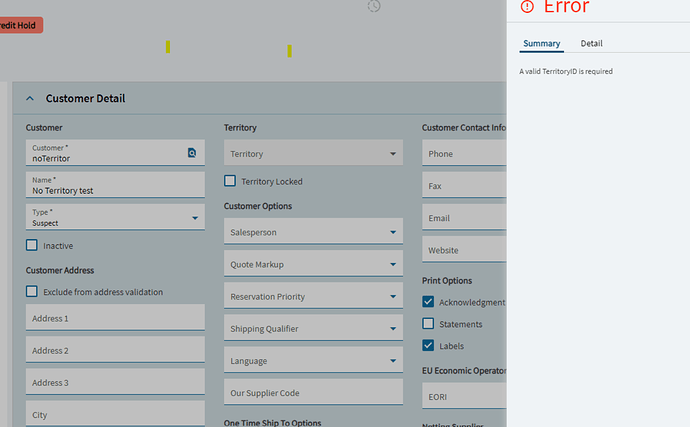Click the Address 3 field
690x427 pixels.
(x=115, y=382)
